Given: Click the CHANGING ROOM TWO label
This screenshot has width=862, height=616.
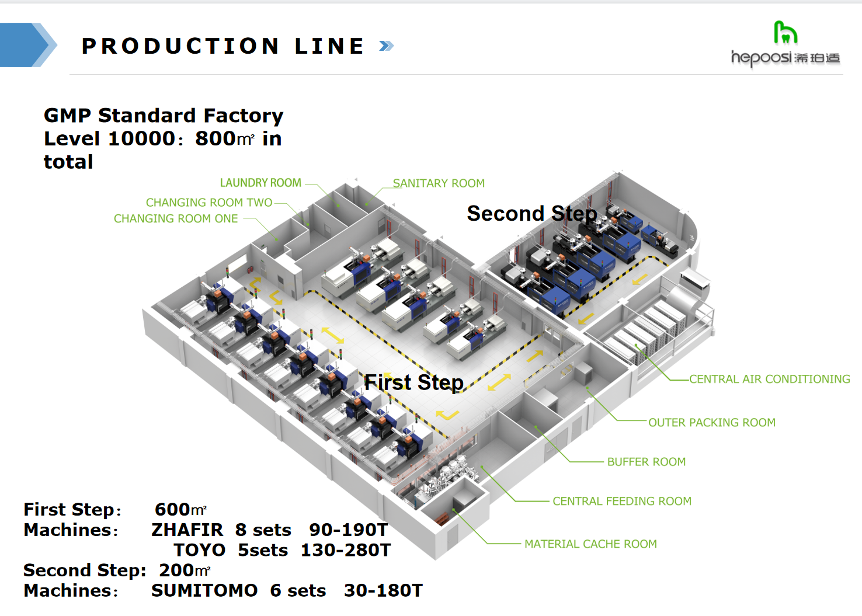Looking at the screenshot, I should tap(208, 203).
